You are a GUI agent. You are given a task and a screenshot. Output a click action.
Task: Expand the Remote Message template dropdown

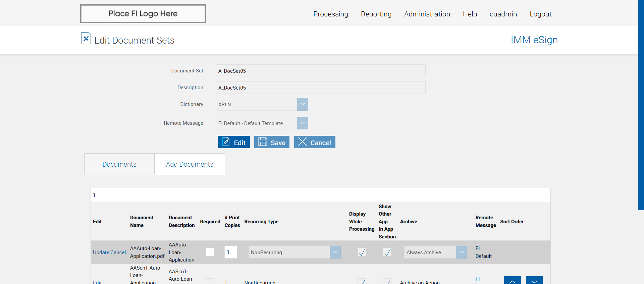coord(302,123)
